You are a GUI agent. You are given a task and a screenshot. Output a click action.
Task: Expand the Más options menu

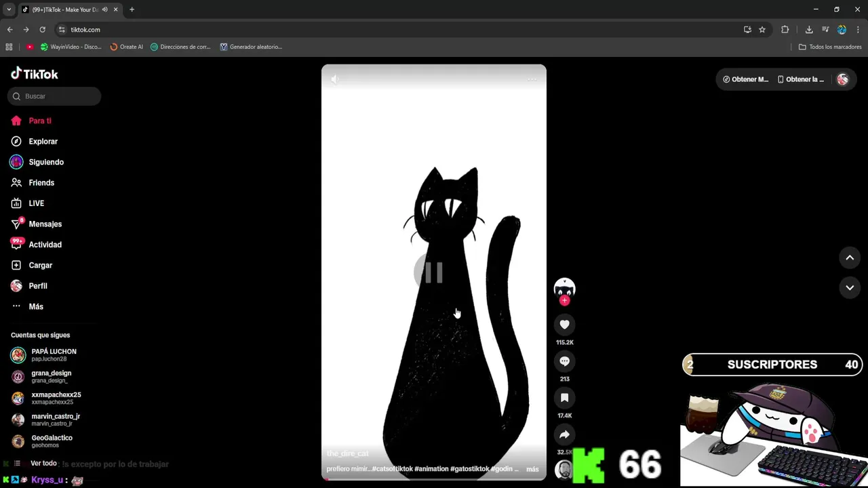(x=27, y=307)
